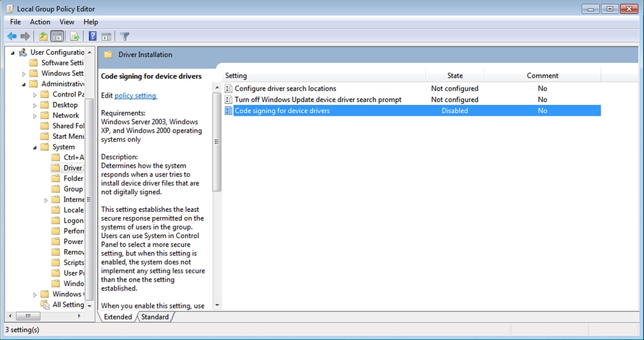Open the Help menu
The height and width of the screenshot is (340, 644).
click(x=91, y=22)
